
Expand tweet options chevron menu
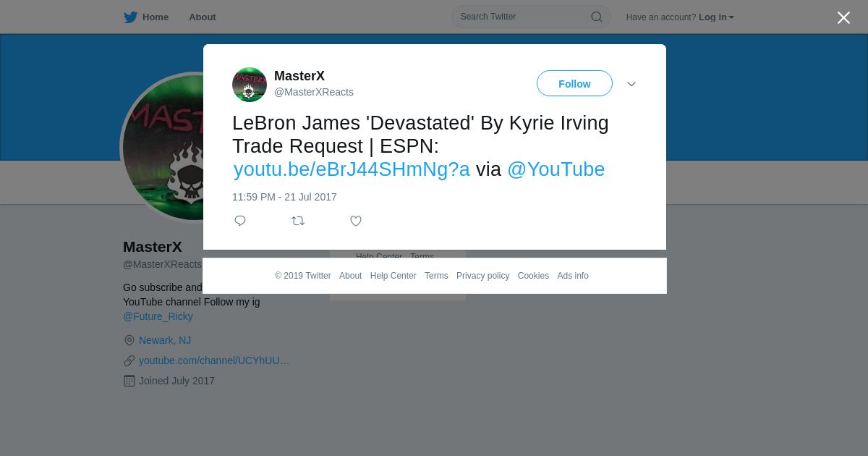[631, 84]
